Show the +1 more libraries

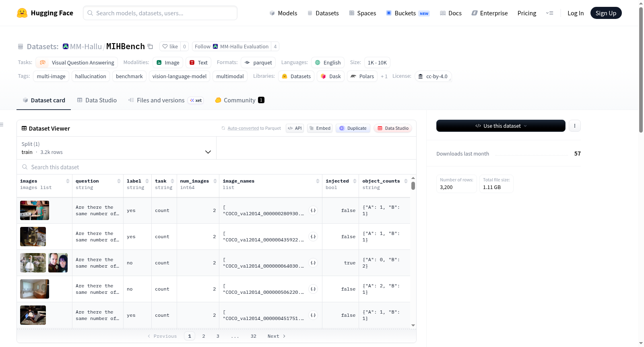click(x=384, y=76)
